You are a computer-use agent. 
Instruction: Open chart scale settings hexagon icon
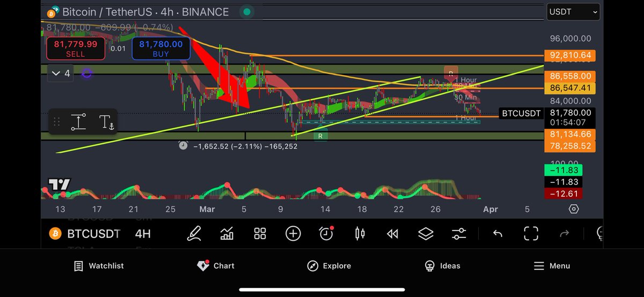tap(574, 209)
